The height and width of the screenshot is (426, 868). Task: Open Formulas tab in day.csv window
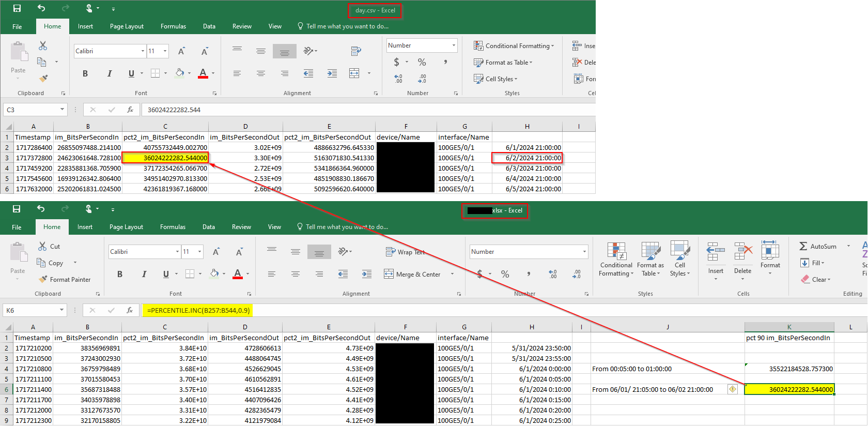point(173,26)
